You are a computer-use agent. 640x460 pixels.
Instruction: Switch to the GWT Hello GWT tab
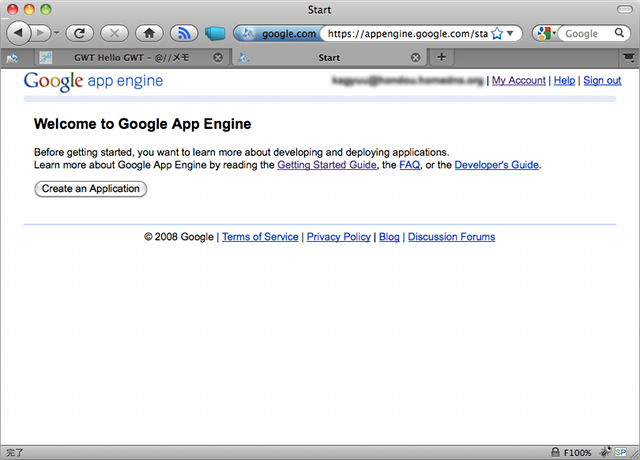[x=130, y=57]
